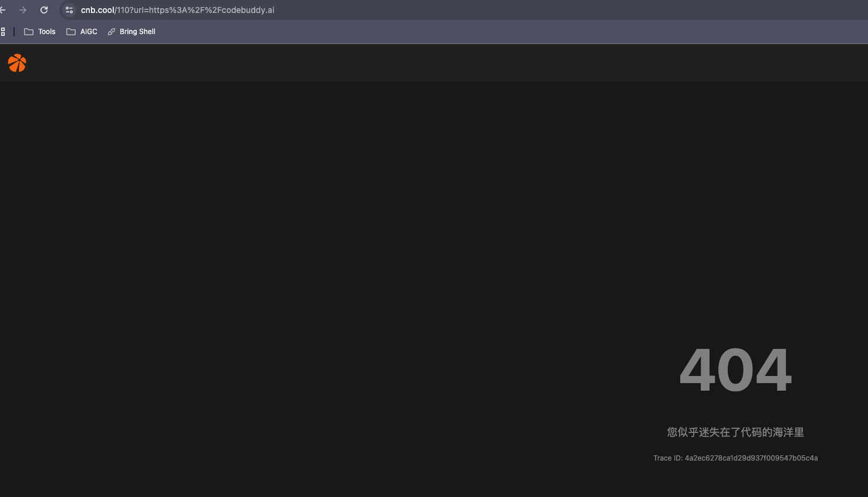Select the Trace ID text

735,458
